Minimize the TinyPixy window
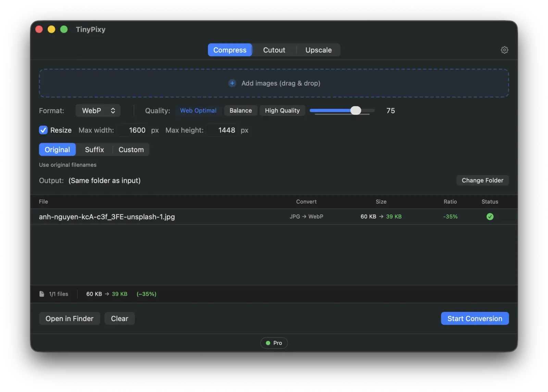Image resolution: width=548 pixels, height=392 pixels. click(51, 29)
